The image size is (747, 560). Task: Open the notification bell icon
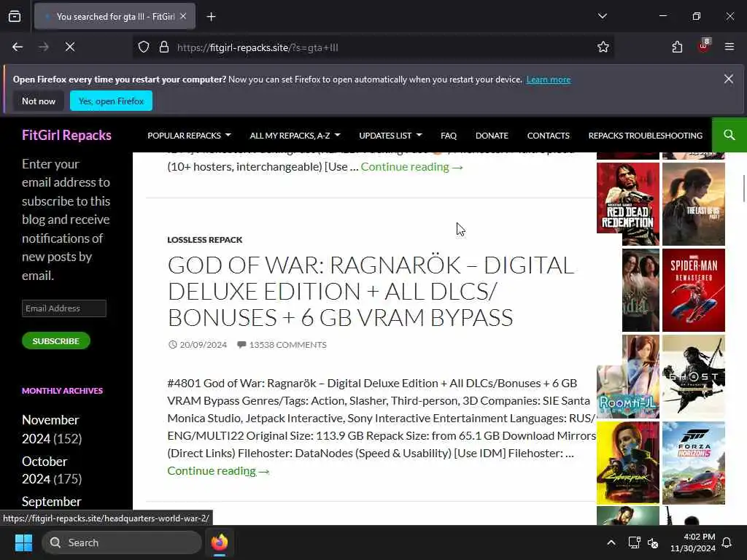coord(727,542)
